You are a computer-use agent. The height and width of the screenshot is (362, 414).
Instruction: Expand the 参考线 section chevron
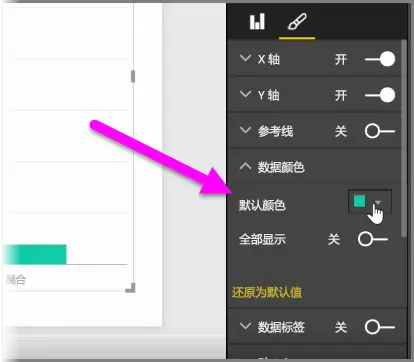[x=245, y=130]
